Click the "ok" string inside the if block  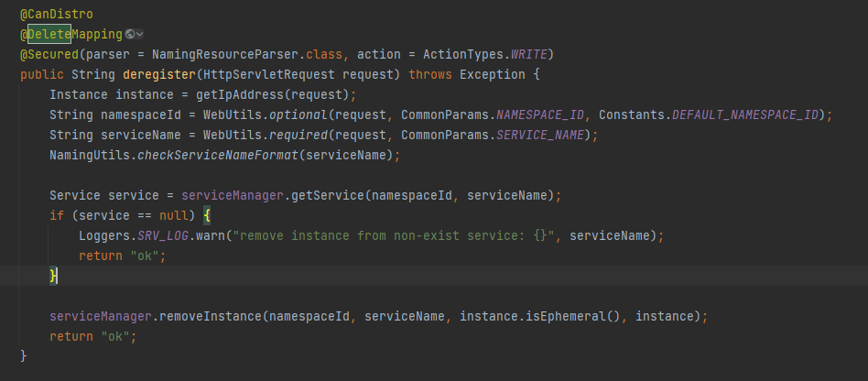pyautogui.click(x=145, y=256)
